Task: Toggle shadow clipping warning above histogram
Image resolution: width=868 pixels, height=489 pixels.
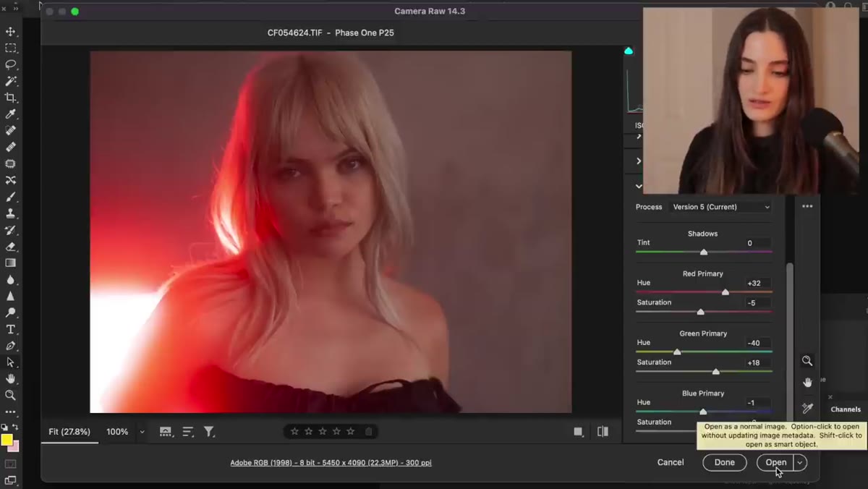Action: (629, 51)
